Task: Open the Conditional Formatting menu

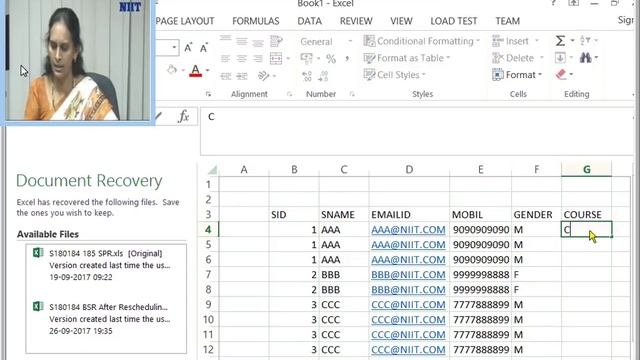Action: coord(422,41)
